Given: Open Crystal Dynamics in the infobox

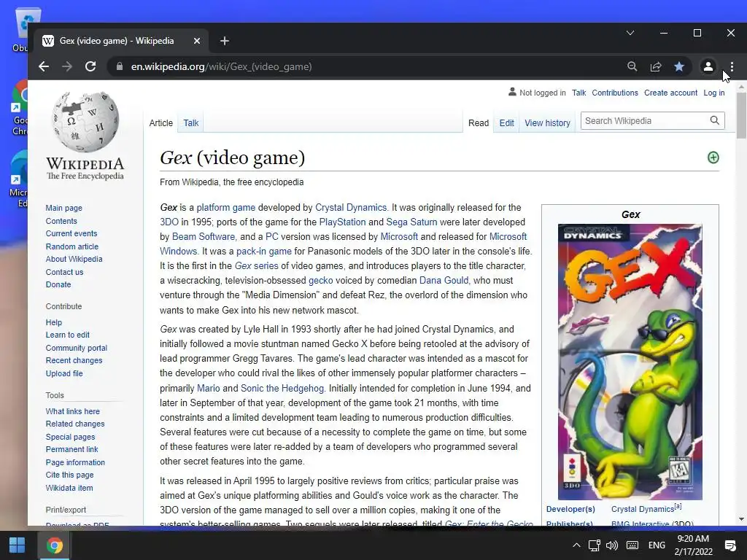Looking at the screenshot, I should pos(642,509).
